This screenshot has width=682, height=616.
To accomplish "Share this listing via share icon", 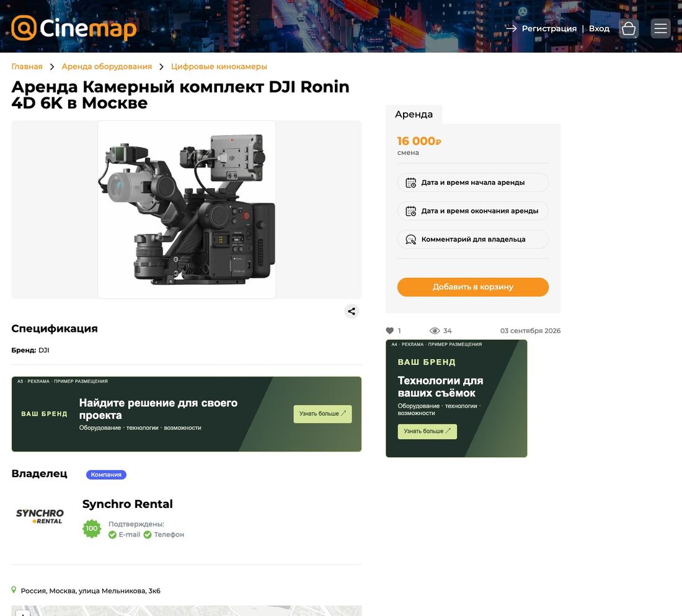I will point(352,311).
